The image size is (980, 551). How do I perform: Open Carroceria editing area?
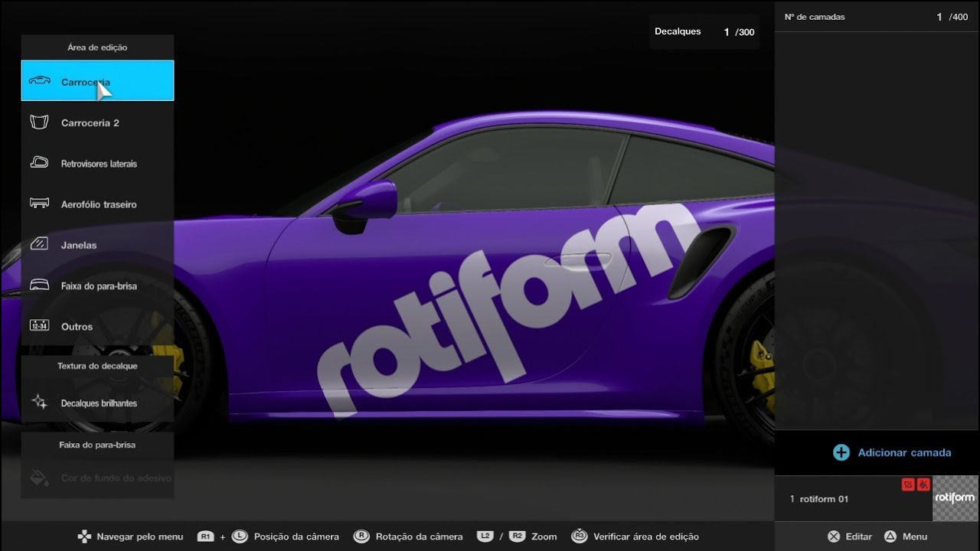pyautogui.click(x=97, y=81)
